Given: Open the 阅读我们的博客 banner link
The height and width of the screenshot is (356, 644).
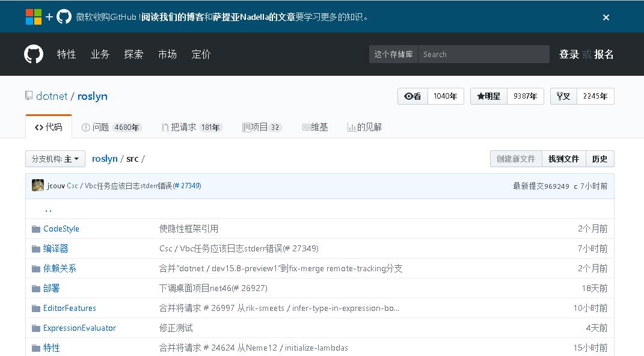Looking at the screenshot, I should [173, 17].
